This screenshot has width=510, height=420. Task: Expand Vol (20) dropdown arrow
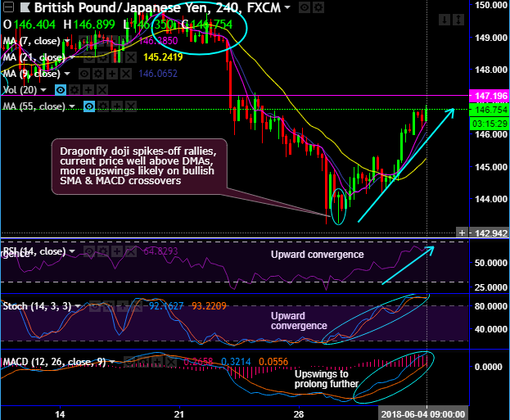[43, 90]
